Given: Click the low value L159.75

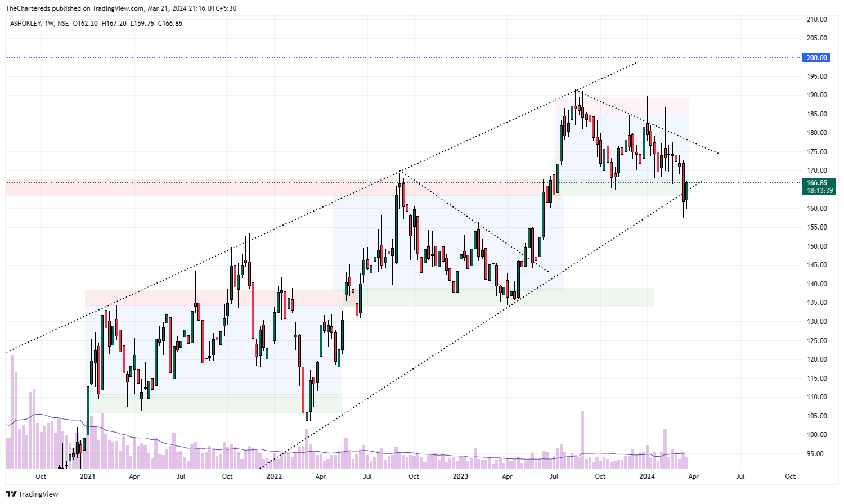Looking at the screenshot, I should pyautogui.click(x=142, y=24).
